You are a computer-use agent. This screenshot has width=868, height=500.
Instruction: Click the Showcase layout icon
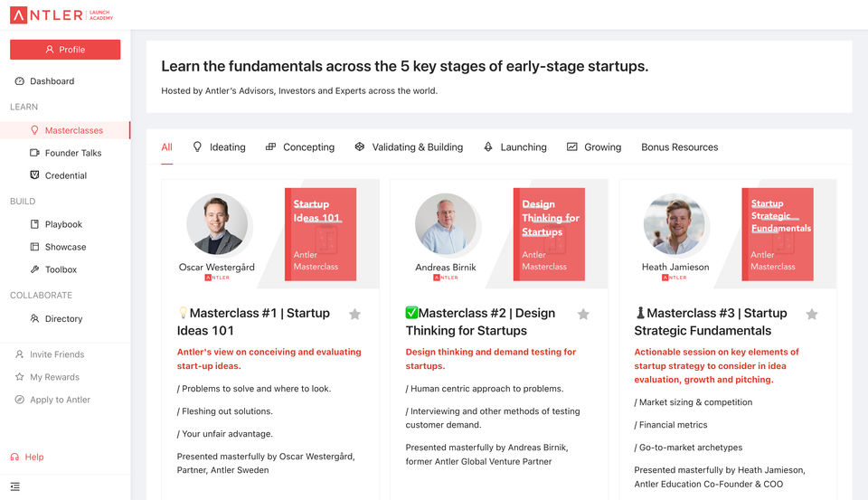point(34,247)
